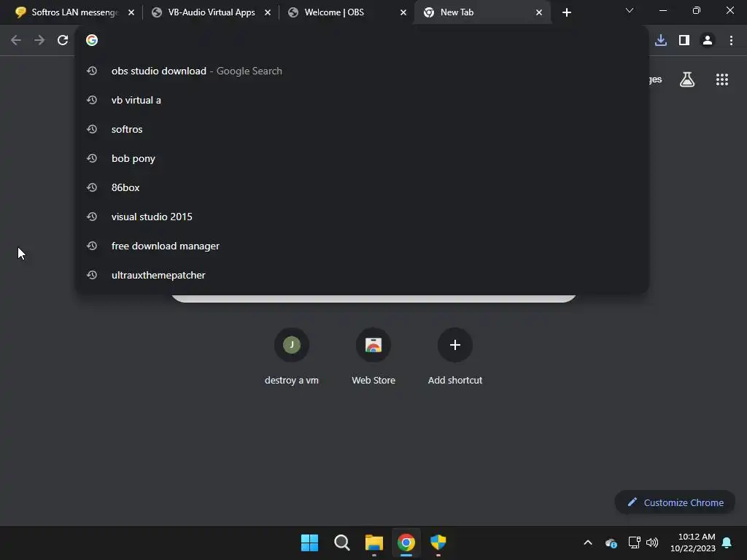Click the Chrome taskbar icon

point(406,542)
